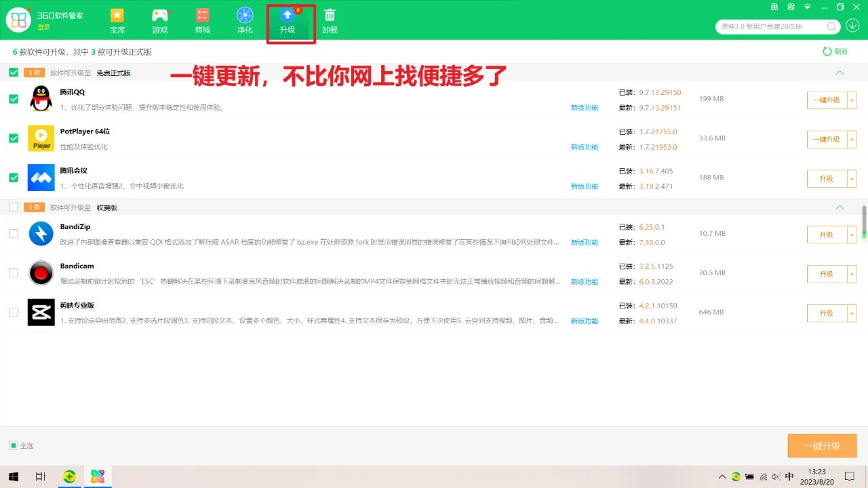Open the Wi-Fi network tray icon
This screenshot has width=868, height=488.
[764, 476]
